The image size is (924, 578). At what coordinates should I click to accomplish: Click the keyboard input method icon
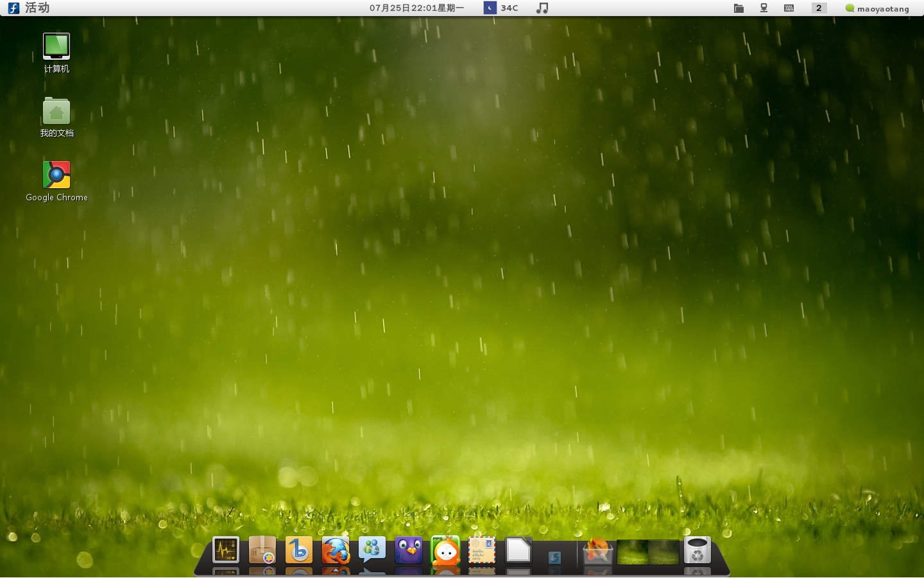[789, 8]
